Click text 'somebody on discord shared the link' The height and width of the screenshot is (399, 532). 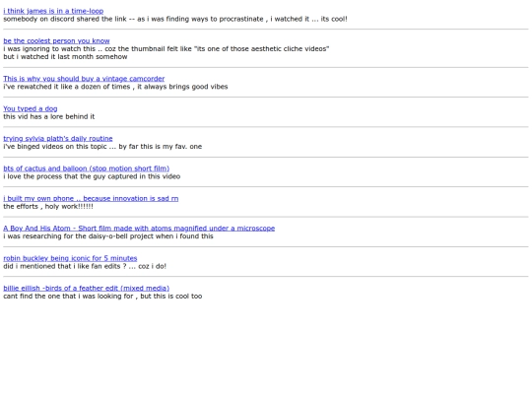65,19
